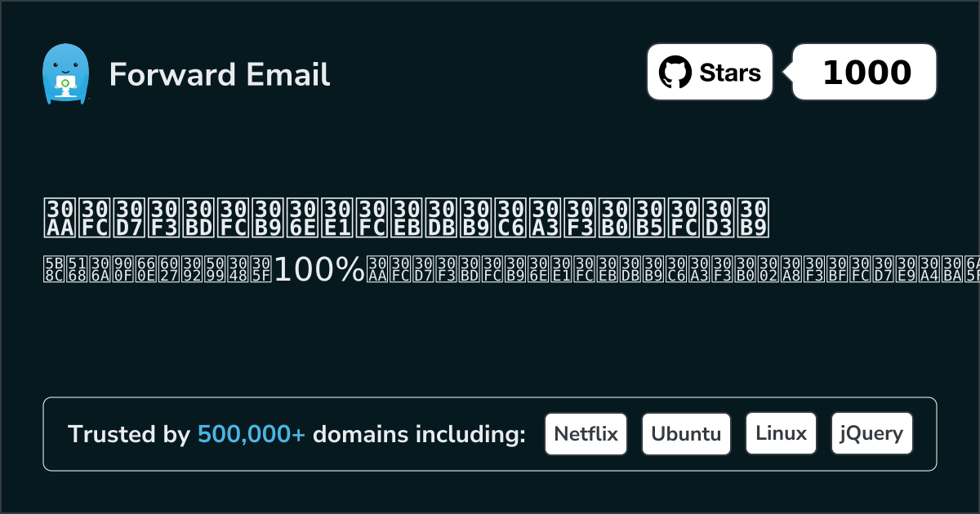Click the subheading text before 100%
Screen dimensions: 980x514
pos(157,270)
